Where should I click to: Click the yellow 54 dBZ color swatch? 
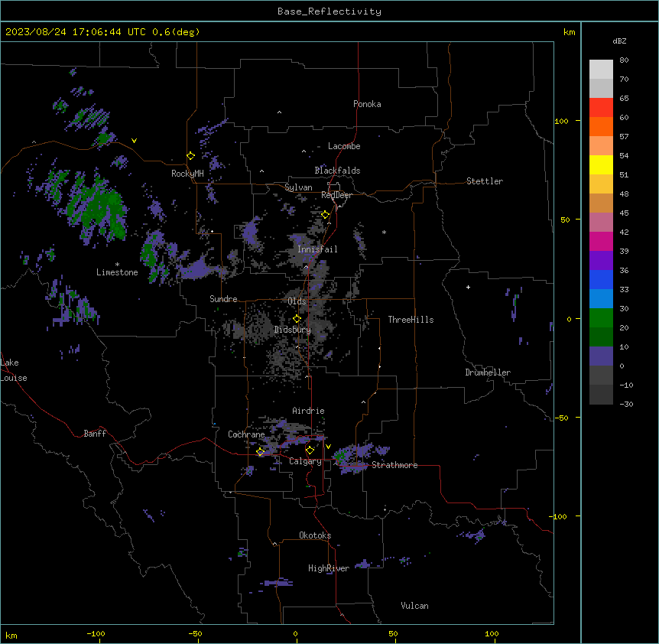click(x=602, y=165)
